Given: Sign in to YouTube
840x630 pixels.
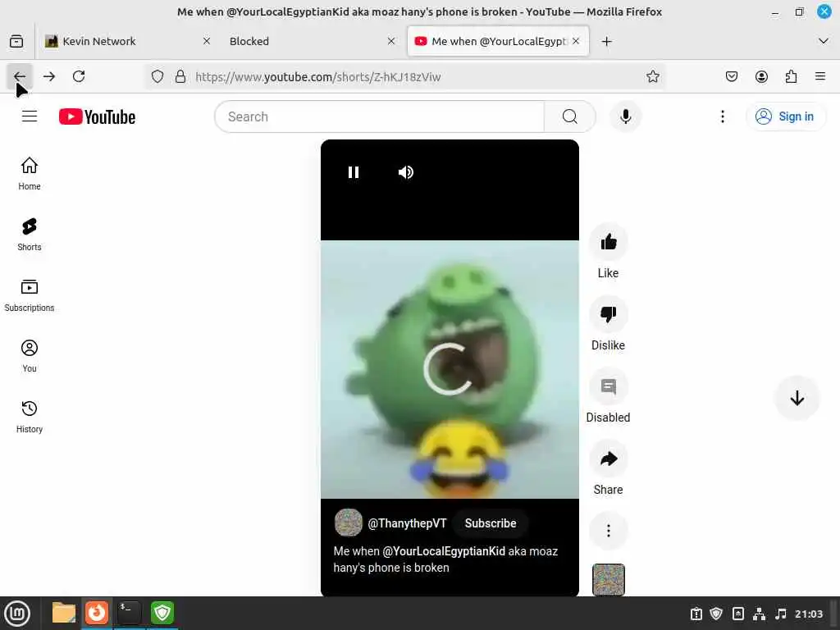Looking at the screenshot, I should click(785, 116).
